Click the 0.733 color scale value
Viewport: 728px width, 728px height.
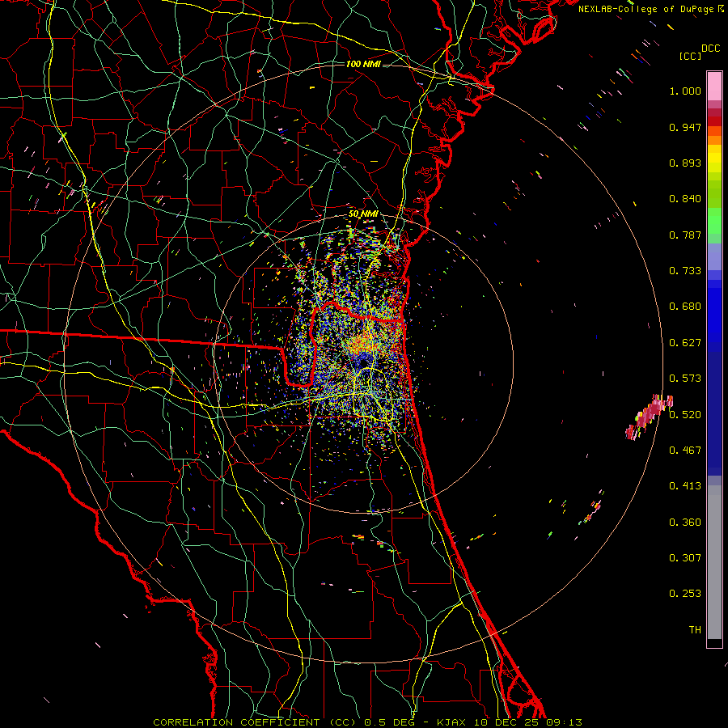[x=685, y=271]
